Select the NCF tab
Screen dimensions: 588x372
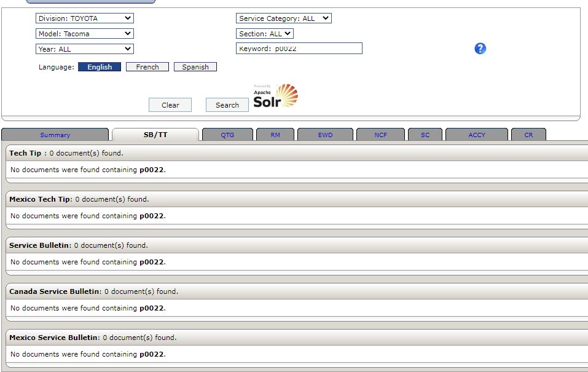[x=380, y=135]
